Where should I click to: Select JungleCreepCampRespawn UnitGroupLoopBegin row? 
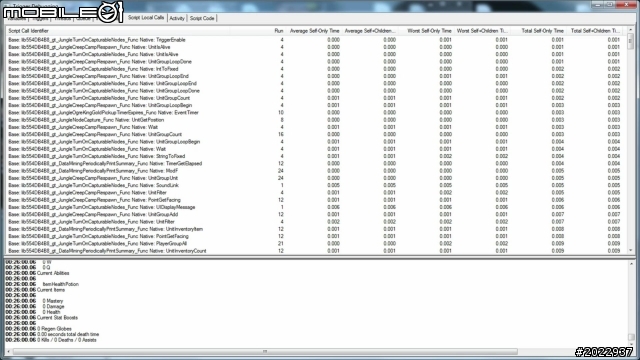click(314, 105)
